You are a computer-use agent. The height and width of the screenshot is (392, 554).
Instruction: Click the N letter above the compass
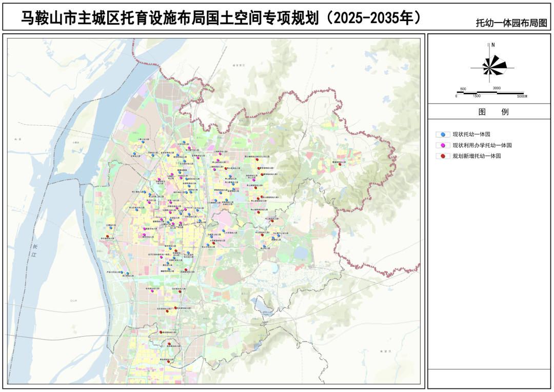point(493,45)
